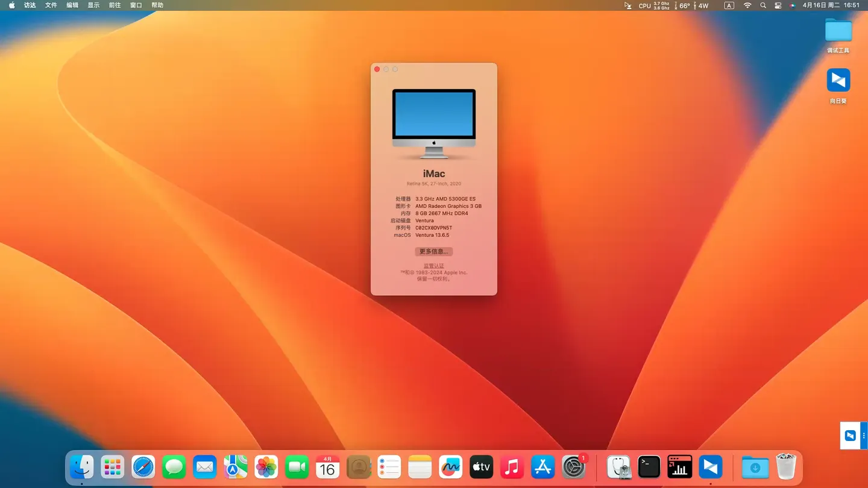The width and height of the screenshot is (868, 488).
Task: Launch the 向日葵 remote app from the Dock
Action: [x=710, y=466]
